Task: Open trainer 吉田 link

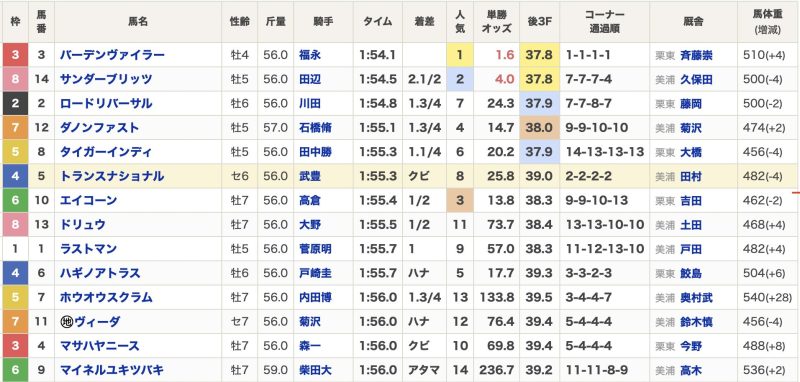Action: click(x=691, y=201)
